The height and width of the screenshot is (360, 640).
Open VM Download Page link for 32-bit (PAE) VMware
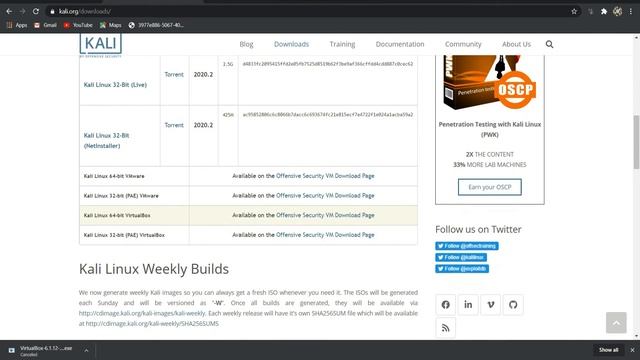click(325, 196)
